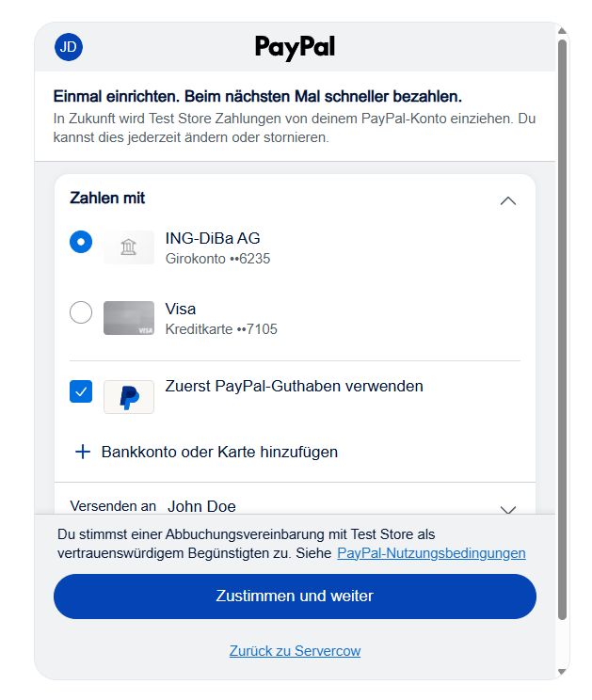The height and width of the screenshot is (700, 592).
Task: Click the Zahlen mit heading
Action: 107,198
